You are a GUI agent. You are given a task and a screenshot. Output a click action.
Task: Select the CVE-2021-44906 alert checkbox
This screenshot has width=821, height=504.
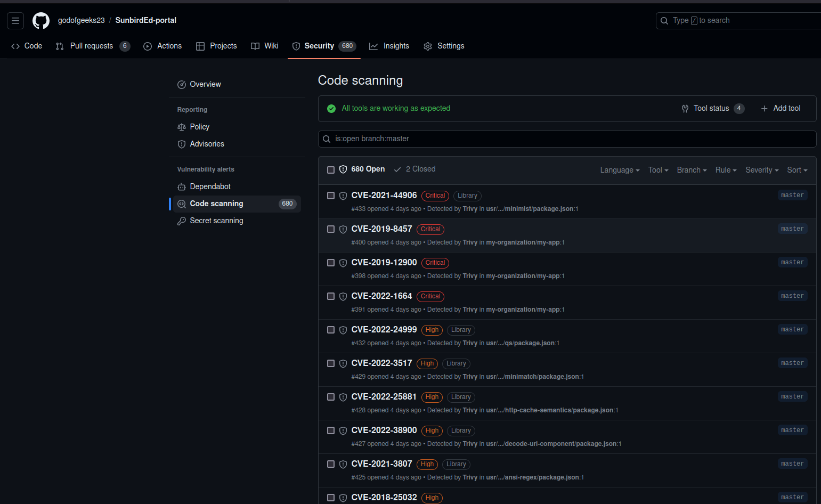point(331,196)
